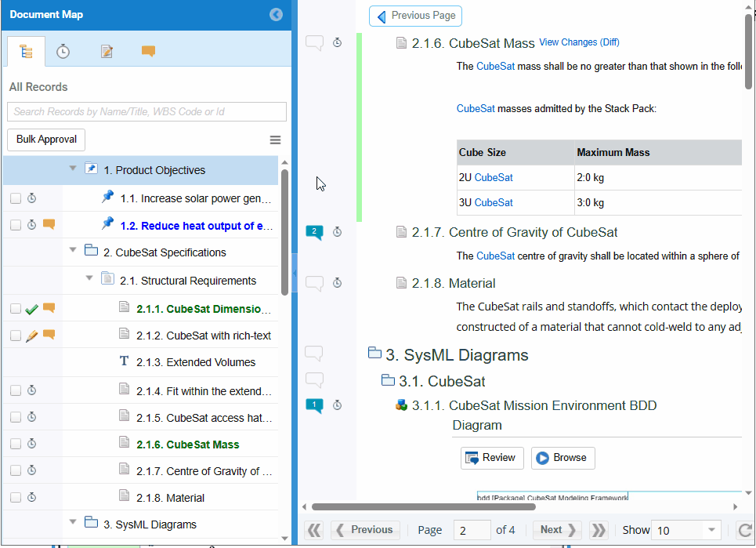Open the View Changes (Diff) link
Viewport: 756px width, 548px height.
(579, 42)
